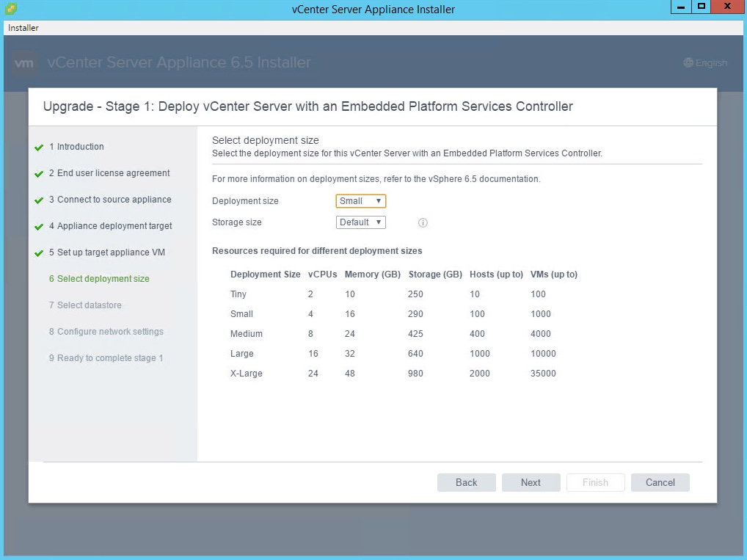The width and height of the screenshot is (747, 560).
Task: Open the Installer menu
Action: [23, 28]
